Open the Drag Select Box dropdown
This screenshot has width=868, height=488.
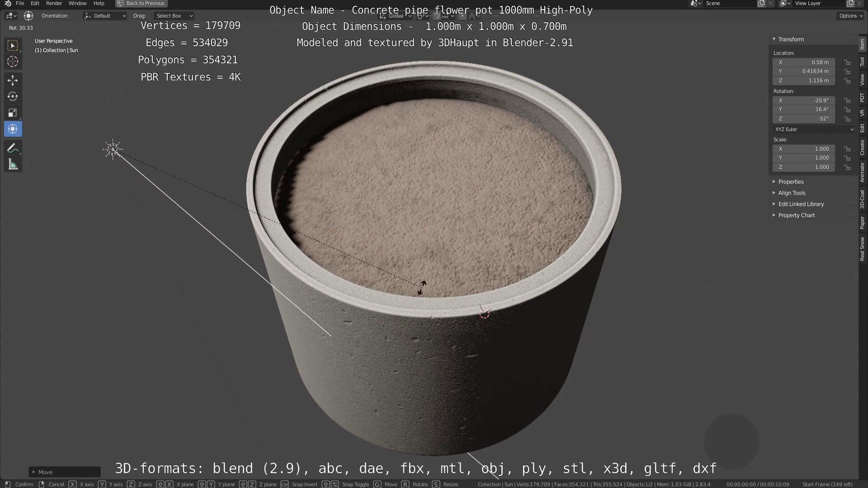(x=174, y=16)
